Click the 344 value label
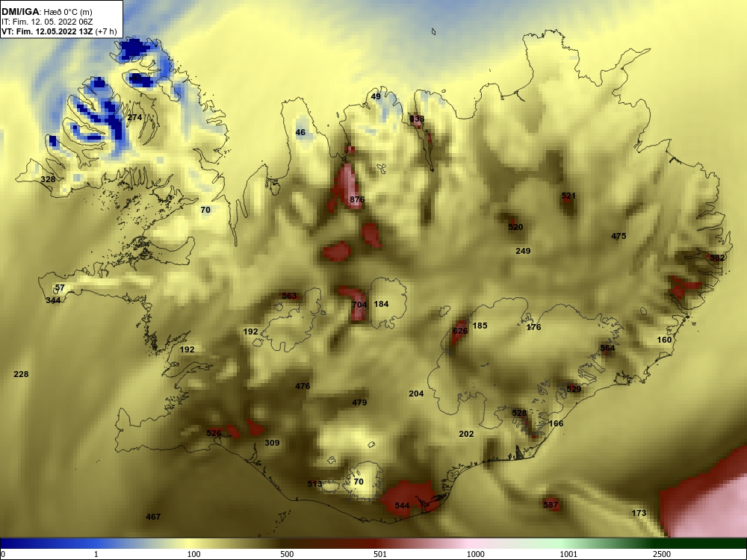 point(53,300)
